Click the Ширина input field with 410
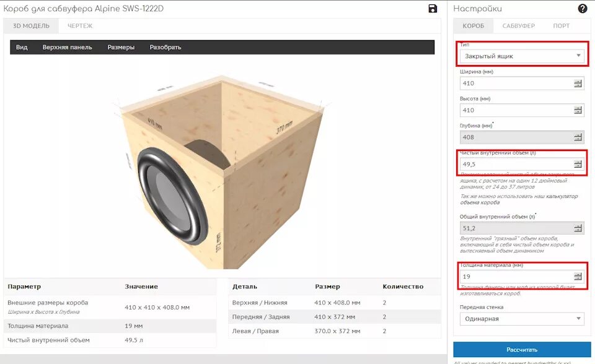 point(522,84)
